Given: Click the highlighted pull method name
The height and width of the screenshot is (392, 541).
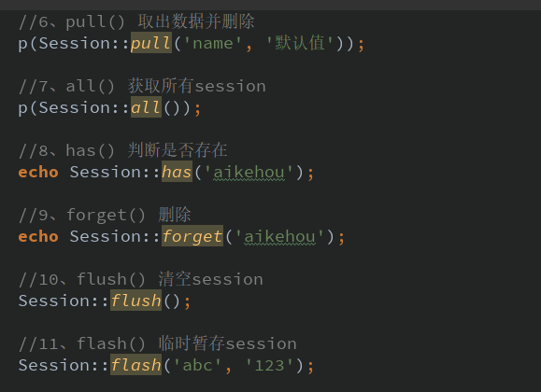Looking at the screenshot, I should click(x=151, y=43).
